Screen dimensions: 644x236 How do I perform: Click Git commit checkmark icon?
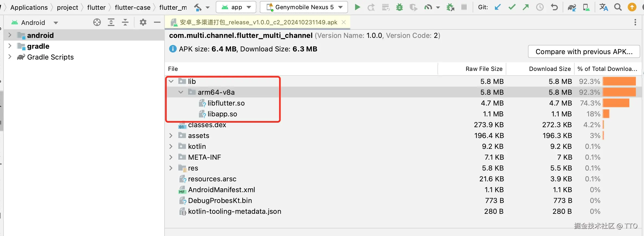(x=512, y=7)
